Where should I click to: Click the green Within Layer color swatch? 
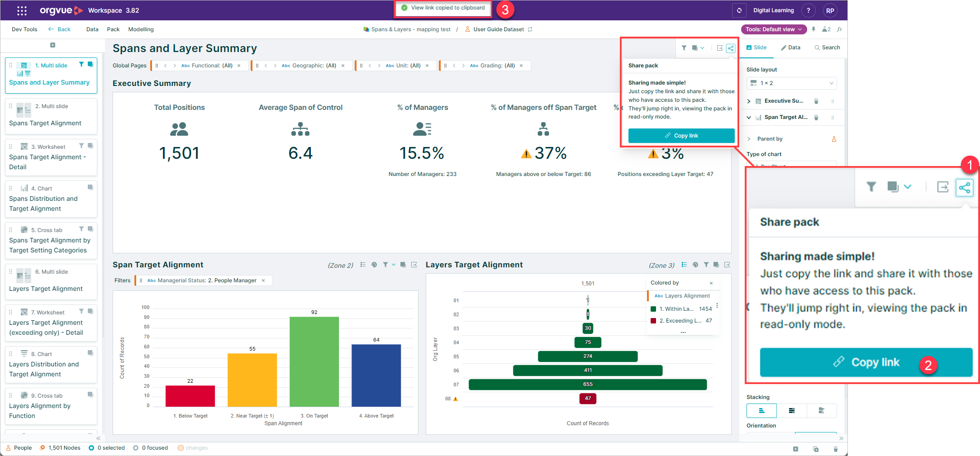coord(653,309)
